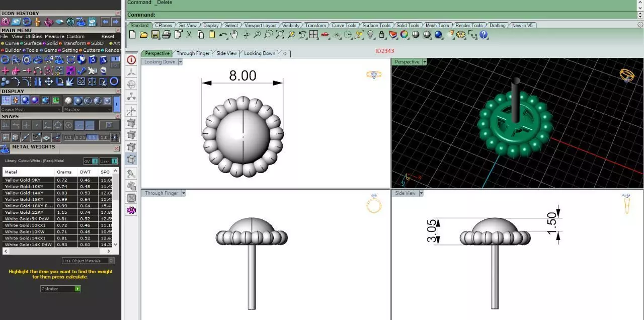Image resolution: width=644 pixels, height=320 pixels.
Task: Toggle the Use Object Materials option
Action: [x=88, y=261]
